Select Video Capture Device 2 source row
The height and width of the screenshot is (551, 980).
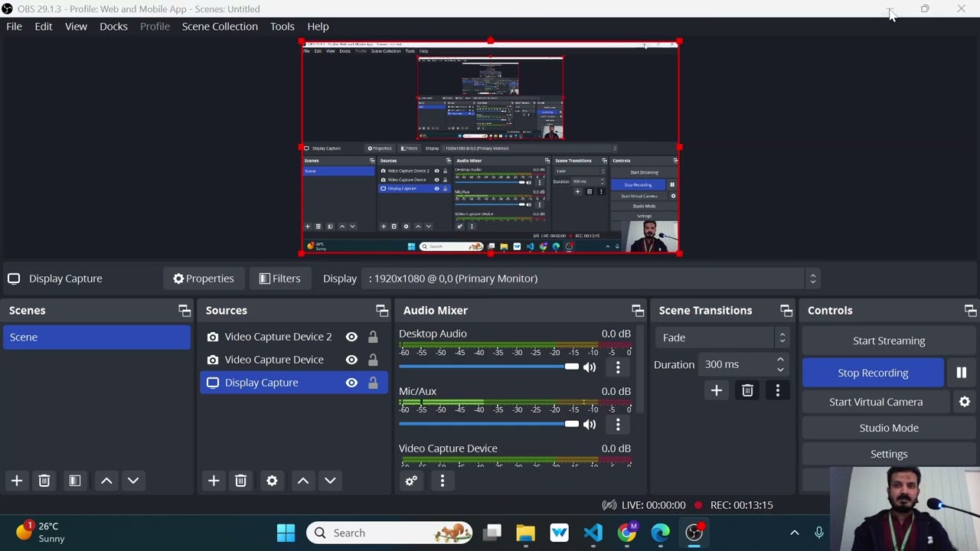pos(294,337)
